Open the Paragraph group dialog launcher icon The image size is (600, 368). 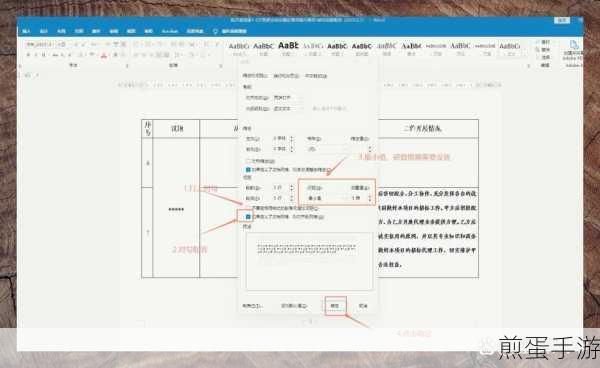pyautogui.click(x=220, y=66)
